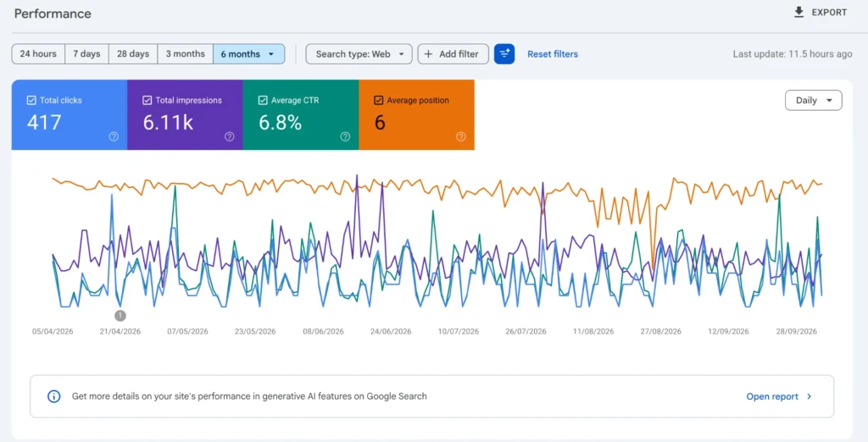Click the EXPORT button label
The height and width of the screenshot is (442, 868).
(x=829, y=12)
